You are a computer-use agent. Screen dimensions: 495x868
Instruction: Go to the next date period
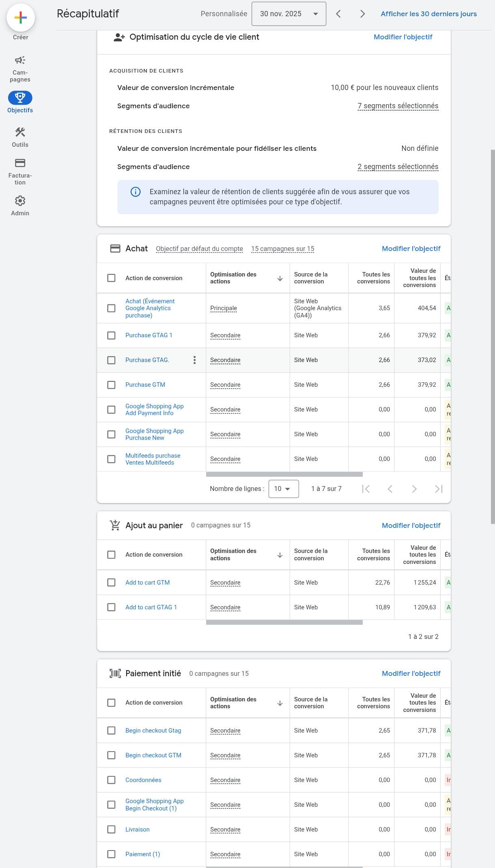(362, 14)
